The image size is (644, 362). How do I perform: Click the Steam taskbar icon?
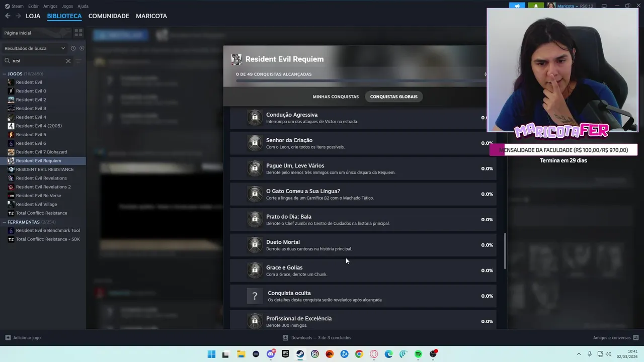[x=300, y=354]
